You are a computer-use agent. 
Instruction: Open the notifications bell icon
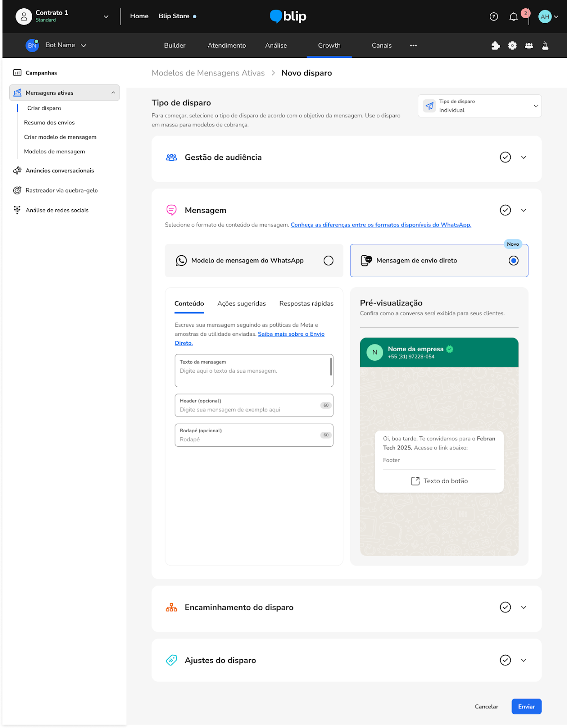click(513, 17)
